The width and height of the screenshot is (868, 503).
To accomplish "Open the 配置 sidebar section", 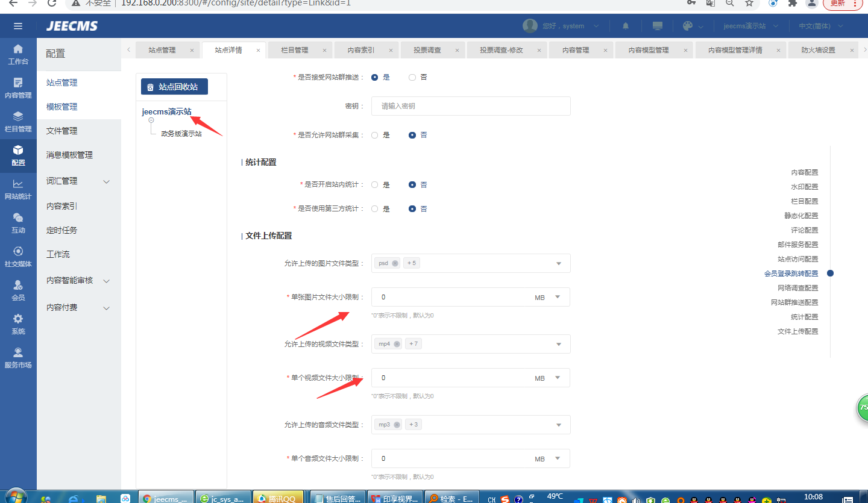I will 18,155.
